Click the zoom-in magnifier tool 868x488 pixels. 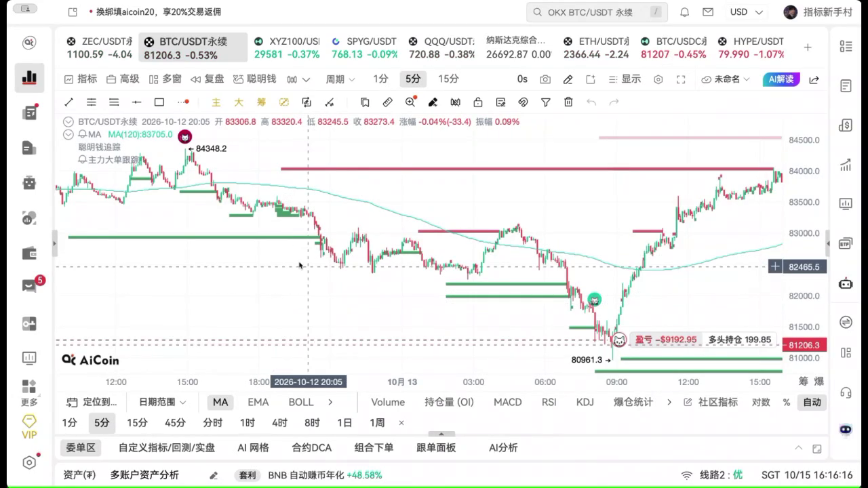(410, 102)
